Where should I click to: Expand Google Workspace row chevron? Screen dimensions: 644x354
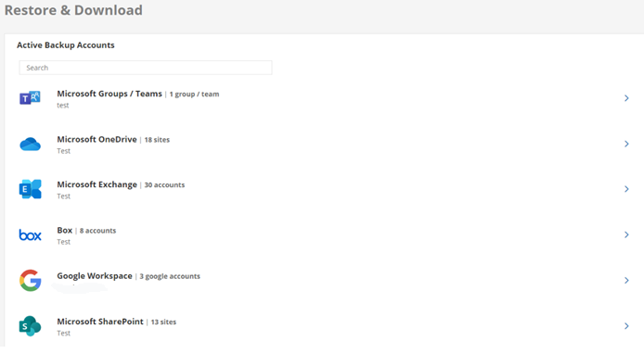(x=626, y=281)
